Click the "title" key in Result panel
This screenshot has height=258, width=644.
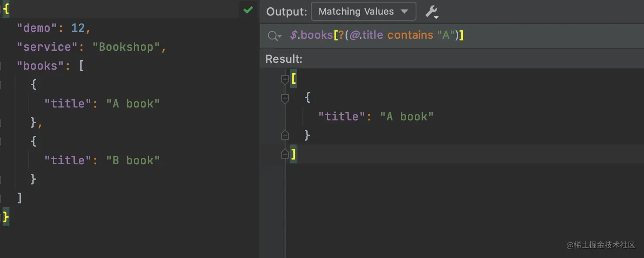point(342,117)
